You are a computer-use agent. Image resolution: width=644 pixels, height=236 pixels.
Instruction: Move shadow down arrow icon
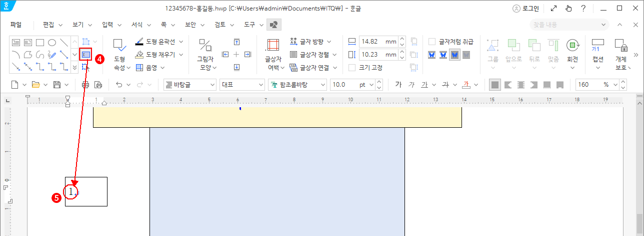(237, 67)
